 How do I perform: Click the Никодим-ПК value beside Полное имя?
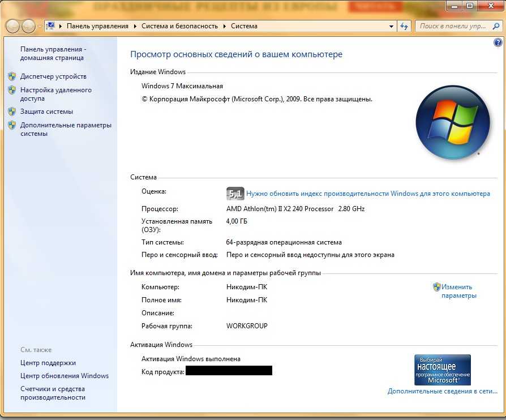click(247, 300)
